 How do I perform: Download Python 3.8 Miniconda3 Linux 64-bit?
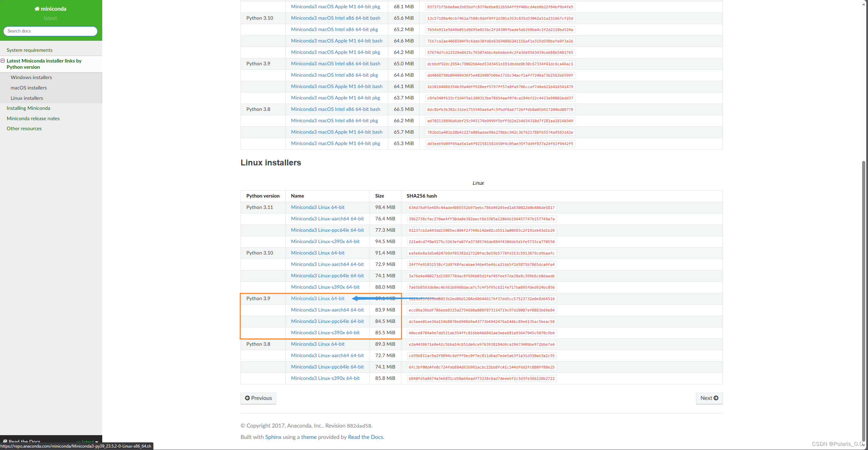click(318, 344)
